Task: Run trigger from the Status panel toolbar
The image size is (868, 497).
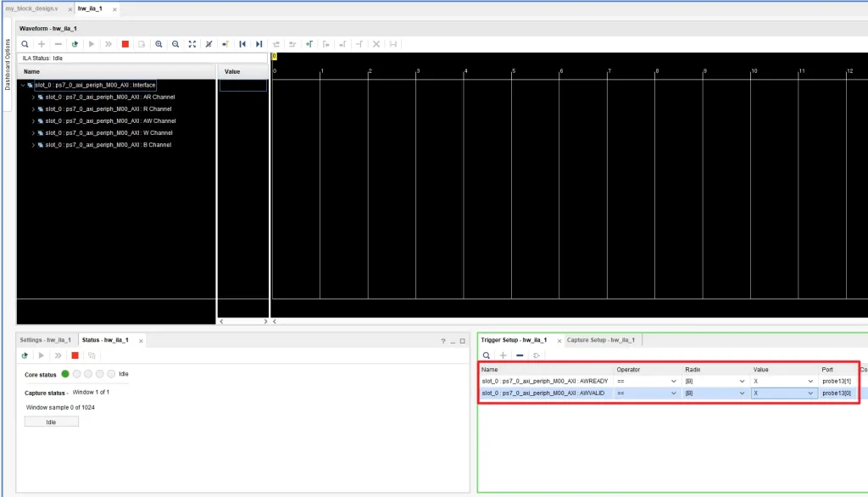Action: click(x=41, y=355)
